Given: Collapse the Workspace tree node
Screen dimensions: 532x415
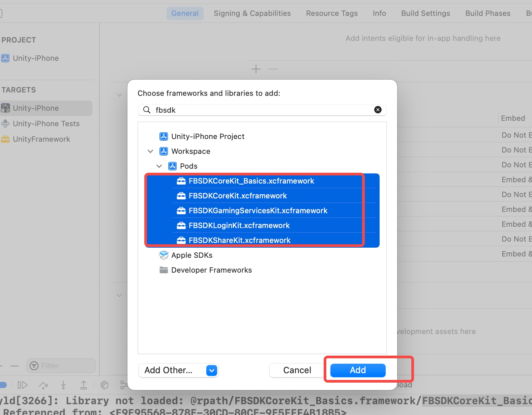Looking at the screenshot, I should (x=150, y=151).
